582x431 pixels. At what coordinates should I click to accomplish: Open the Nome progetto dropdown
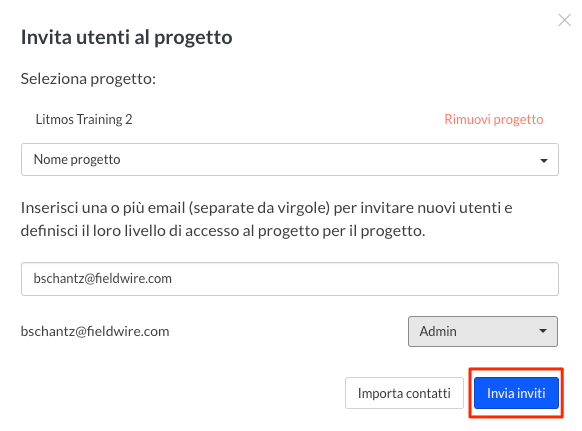coord(290,160)
